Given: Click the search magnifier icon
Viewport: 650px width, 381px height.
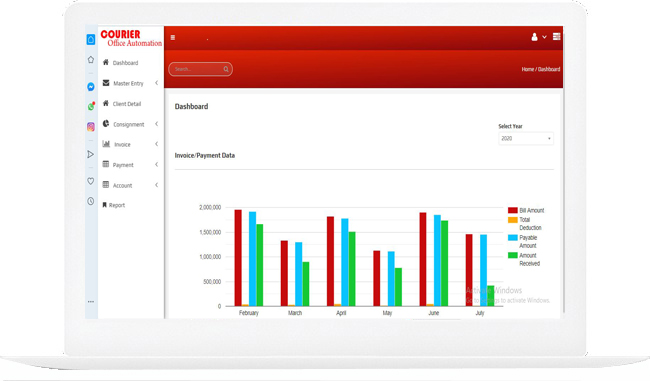Looking at the screenshot, I should pos(226,69).
